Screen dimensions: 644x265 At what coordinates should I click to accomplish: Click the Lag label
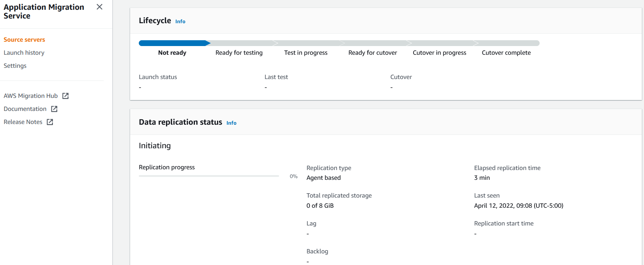point(311,223)
